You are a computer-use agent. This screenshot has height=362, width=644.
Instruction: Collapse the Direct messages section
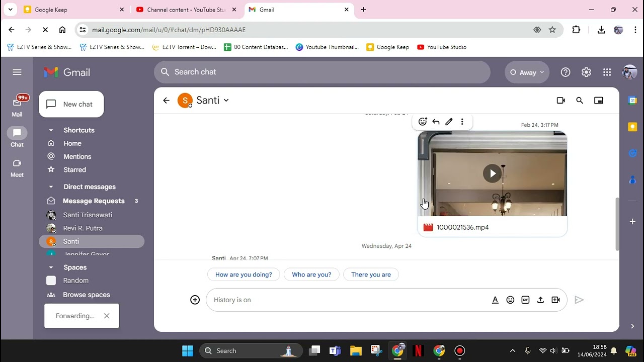point(51,187)
